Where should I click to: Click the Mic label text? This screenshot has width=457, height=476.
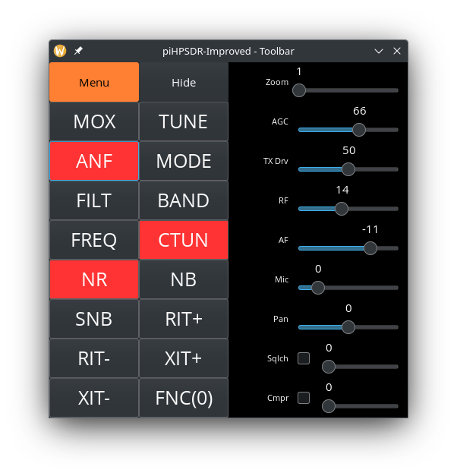(x=282, y=279)
